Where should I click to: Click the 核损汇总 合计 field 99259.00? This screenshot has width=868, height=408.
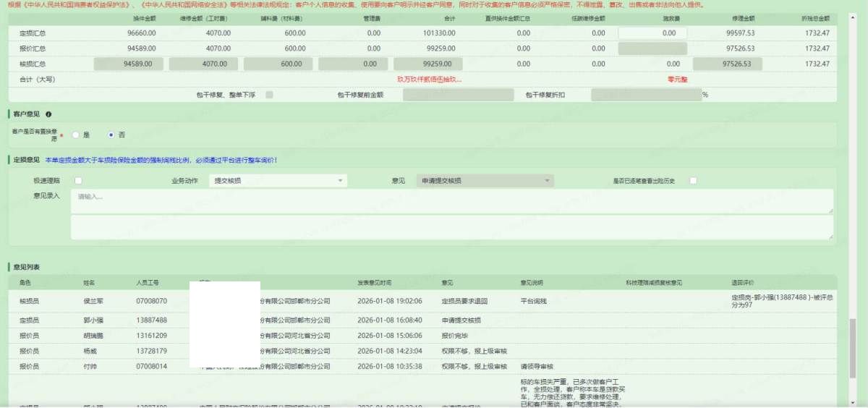pos(429,64)
